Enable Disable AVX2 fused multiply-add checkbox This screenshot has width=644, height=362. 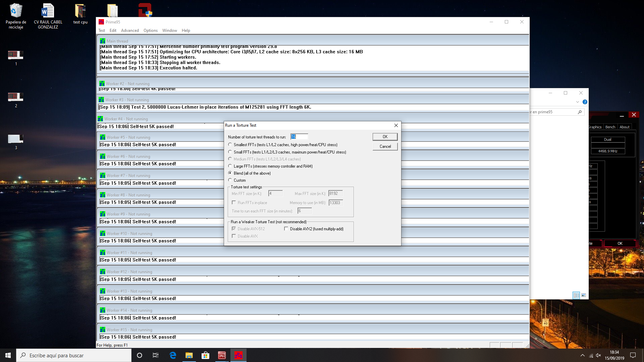[x=286, y=229]
